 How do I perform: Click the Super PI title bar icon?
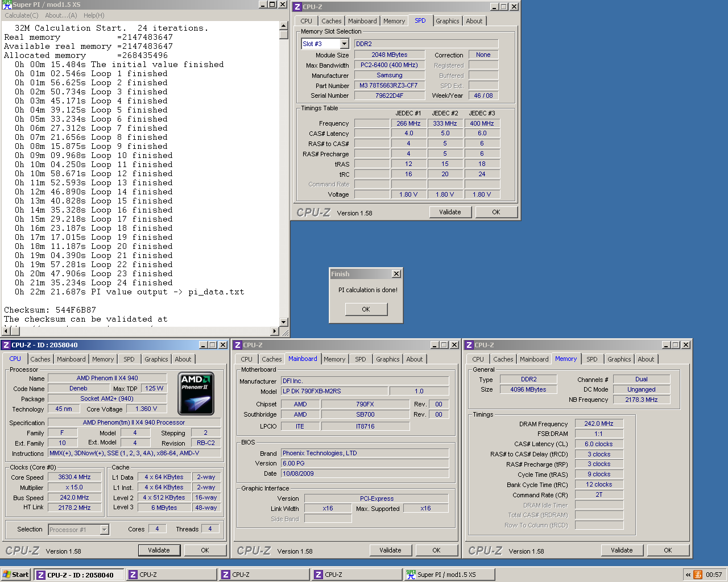[x=7, y=5]
